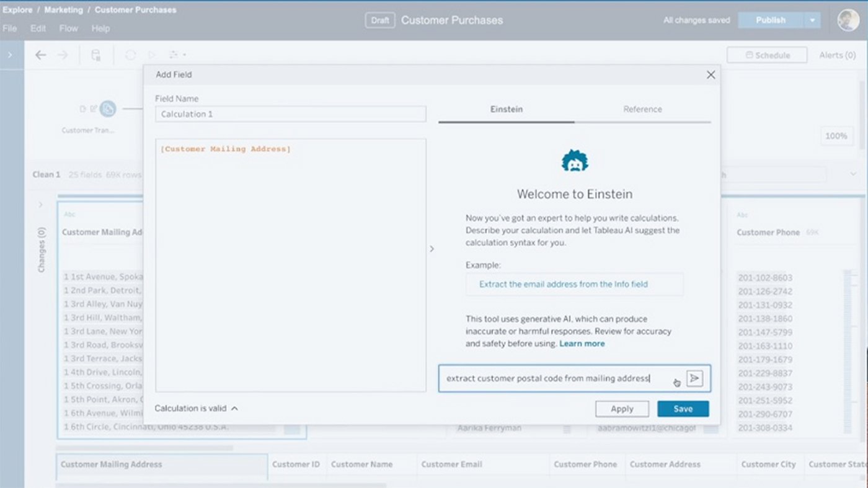Expand the 'Calculation is valid' caret
Viewport: 868px width, 488px height.
(x=234, y=409)
